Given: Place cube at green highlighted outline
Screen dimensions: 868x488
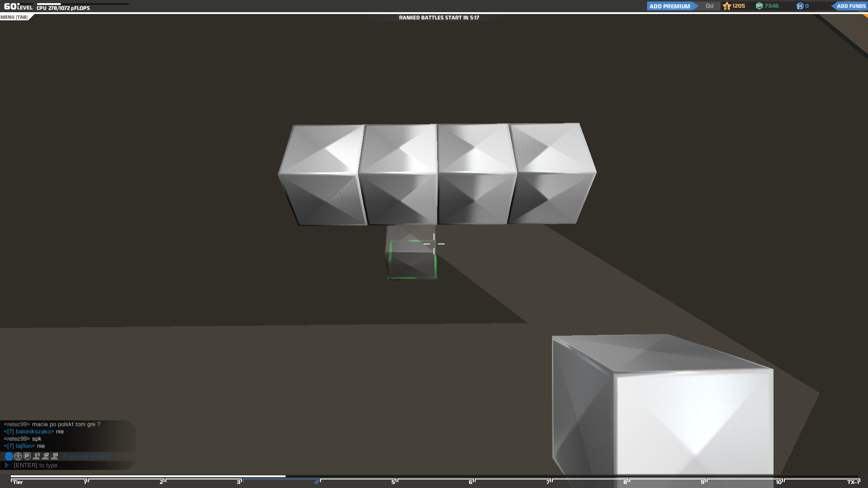Looking at the screenshot, I should pyautogui.click(x=412, y=259).
